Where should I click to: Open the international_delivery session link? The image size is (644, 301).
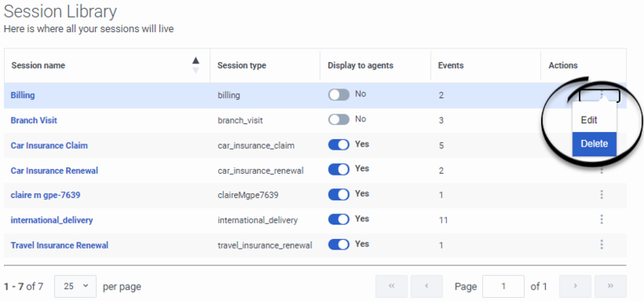pos(52,220)
